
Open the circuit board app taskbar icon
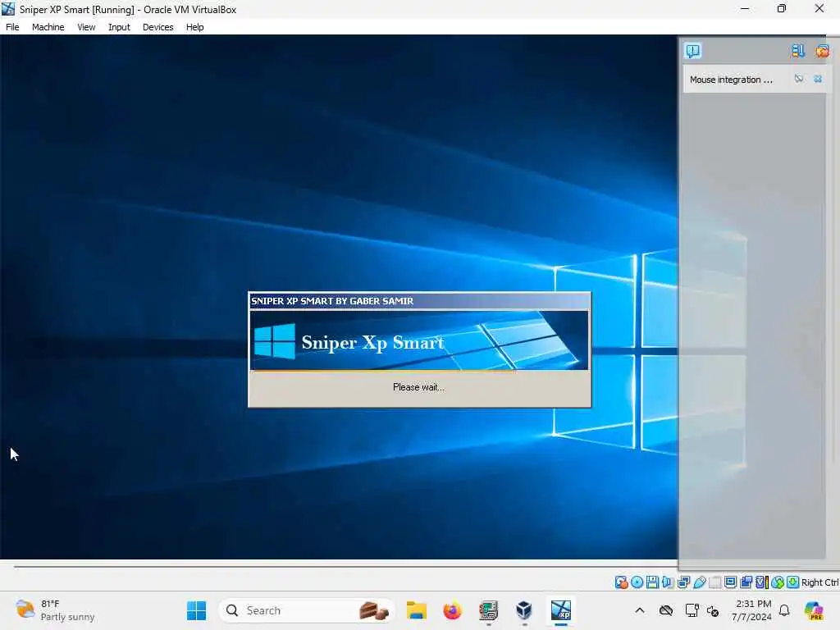[x=488, y=610]
